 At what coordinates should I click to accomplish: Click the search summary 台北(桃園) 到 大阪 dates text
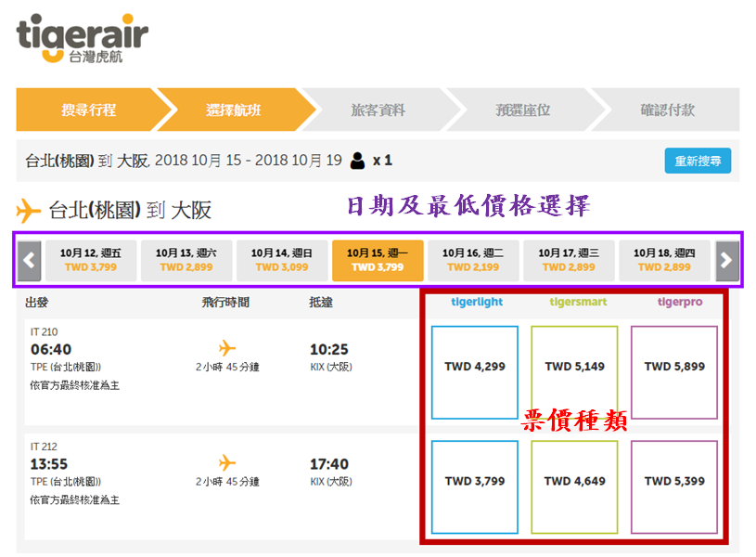click(184, 161)
